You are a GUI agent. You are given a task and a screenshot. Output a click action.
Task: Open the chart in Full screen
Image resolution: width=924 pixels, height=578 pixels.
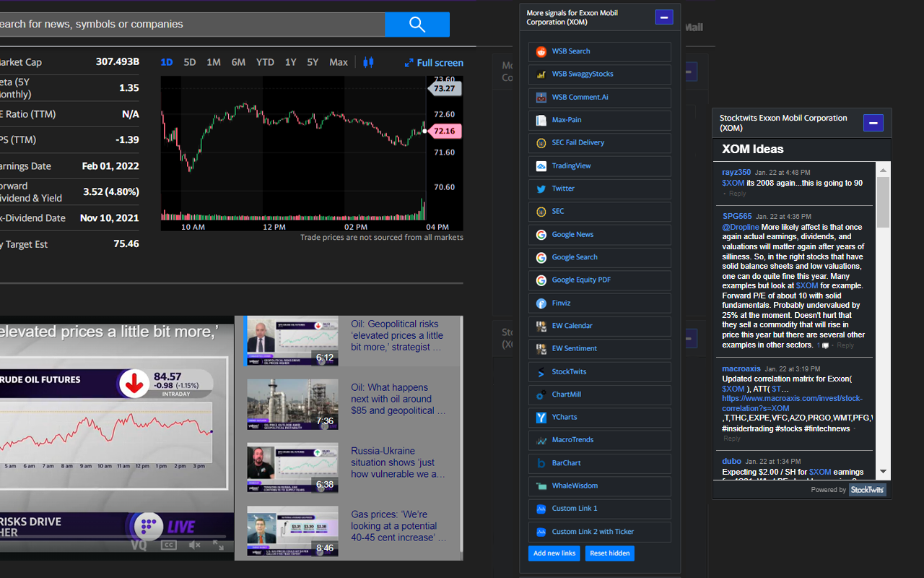point(434,63)
